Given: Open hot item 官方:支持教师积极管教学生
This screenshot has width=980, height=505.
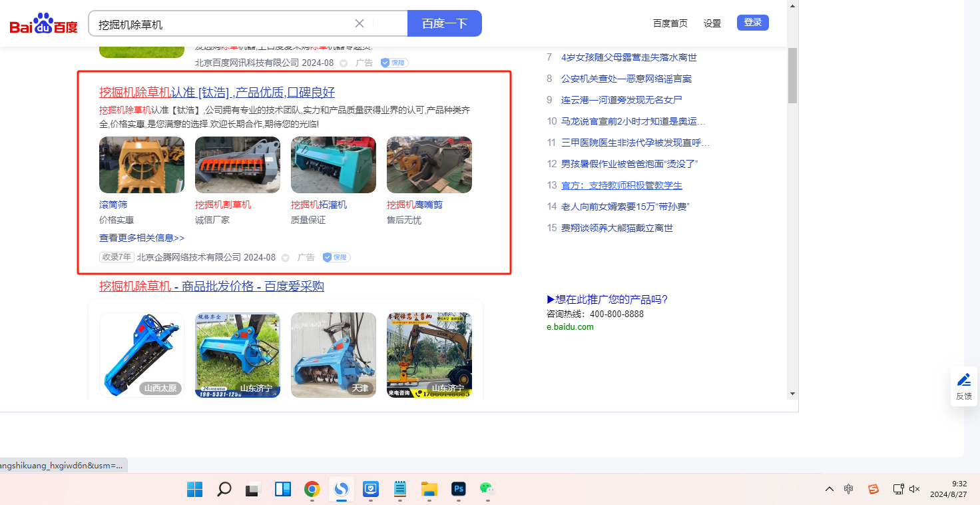Looking at the screenshot, I should pyautogui.click(x=622, y=185).
